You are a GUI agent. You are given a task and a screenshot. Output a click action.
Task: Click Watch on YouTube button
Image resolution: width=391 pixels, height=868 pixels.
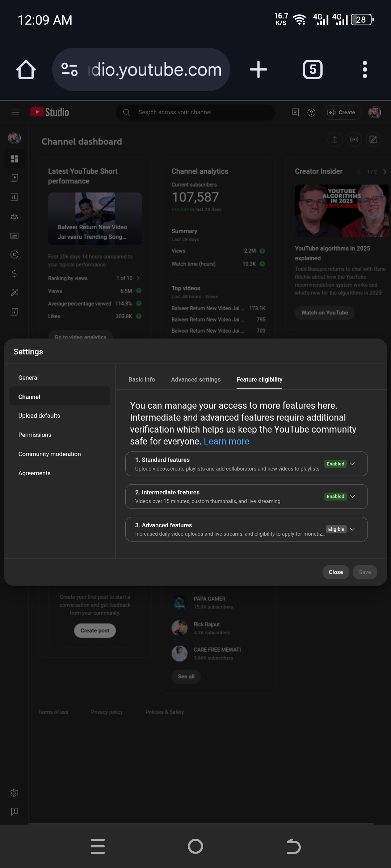(x=324, y=312)
